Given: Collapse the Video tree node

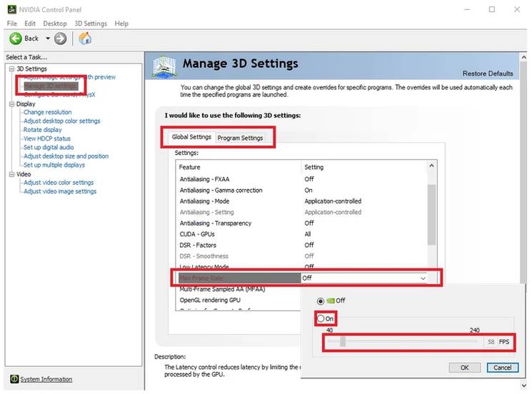Looking at the screenshot, I should click(x=11, y=173).
